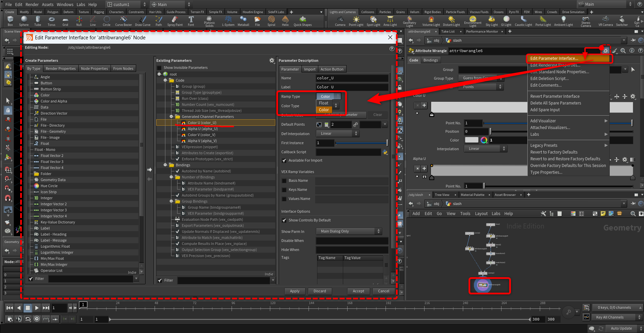644x333 pixels.
Task: Open the Action Button tab
Action: [332, 69]
